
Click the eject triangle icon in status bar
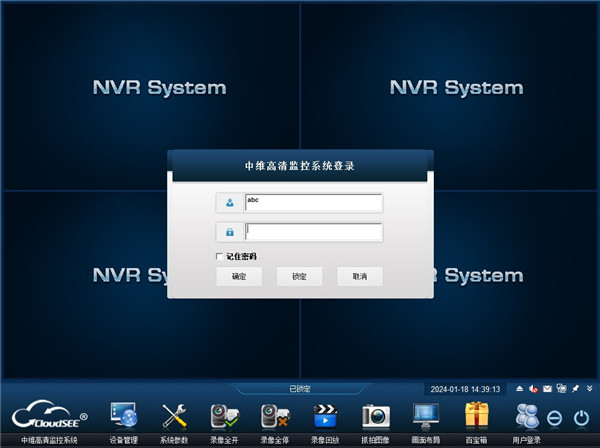tap(520, 388)
